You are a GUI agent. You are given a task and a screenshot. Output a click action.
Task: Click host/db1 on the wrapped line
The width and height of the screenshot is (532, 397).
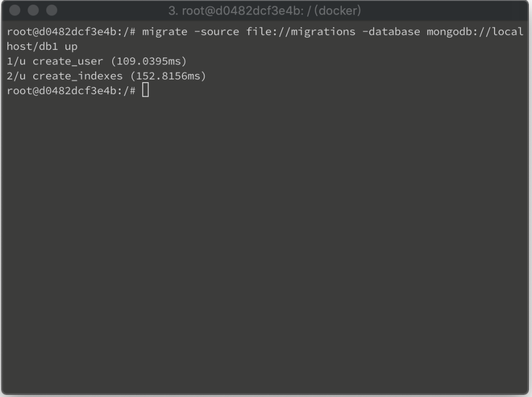[x=32, y=46]
